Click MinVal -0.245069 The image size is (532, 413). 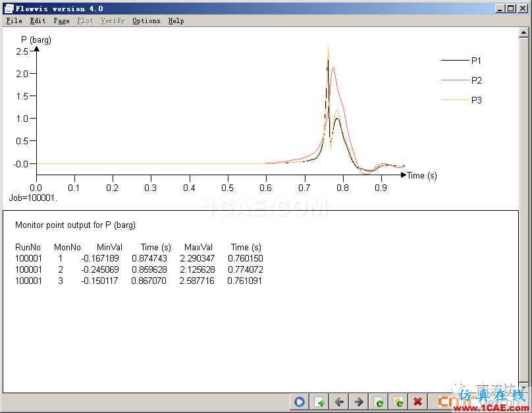pos(100,269)
